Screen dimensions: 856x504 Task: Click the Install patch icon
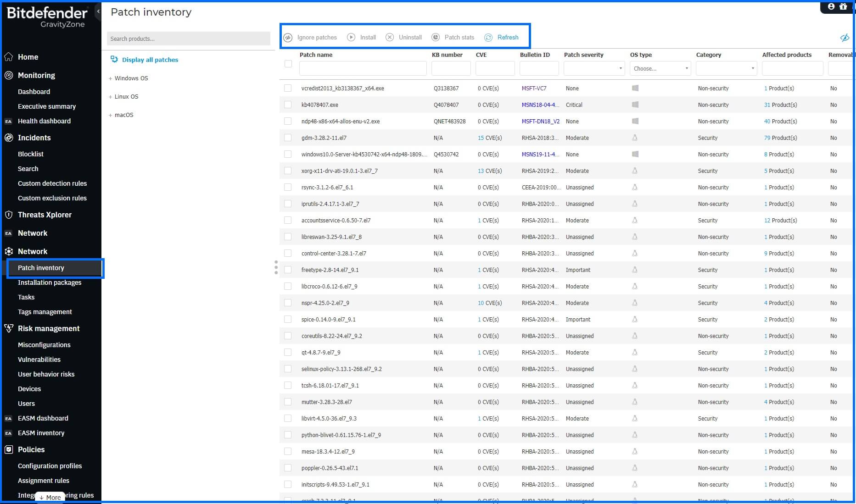[351, 38]
